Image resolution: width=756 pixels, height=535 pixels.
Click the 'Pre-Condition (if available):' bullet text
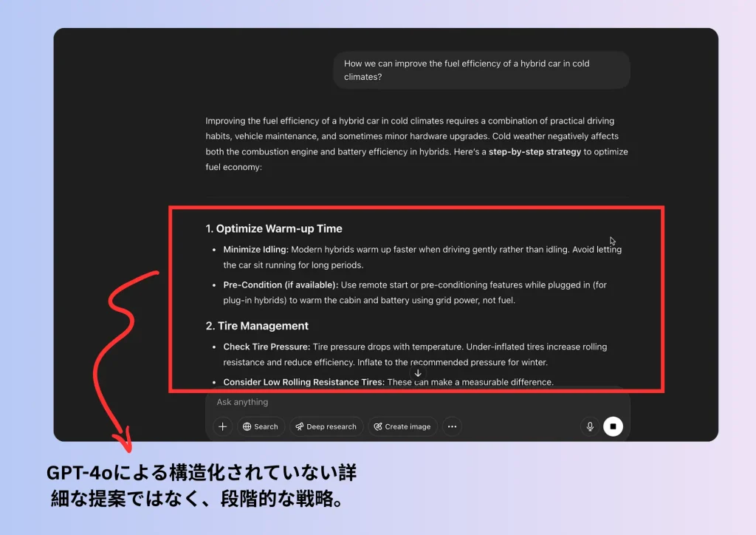click(281, 284)
